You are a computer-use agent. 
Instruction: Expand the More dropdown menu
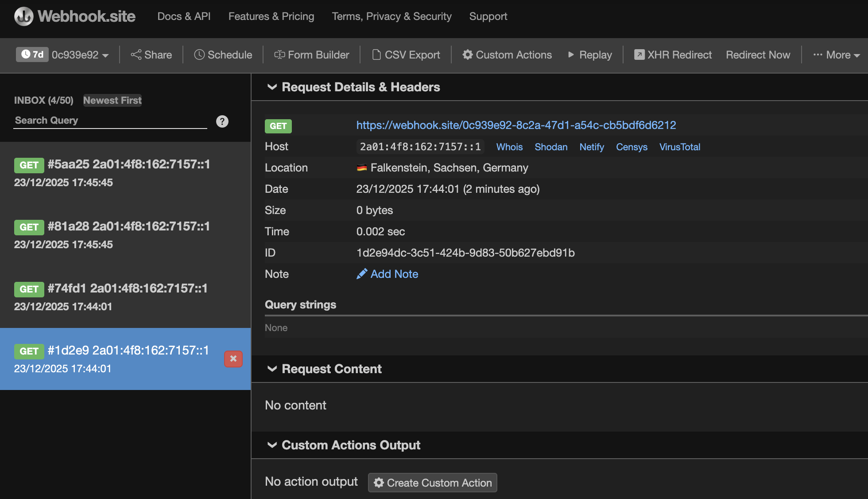click(837, 55)
